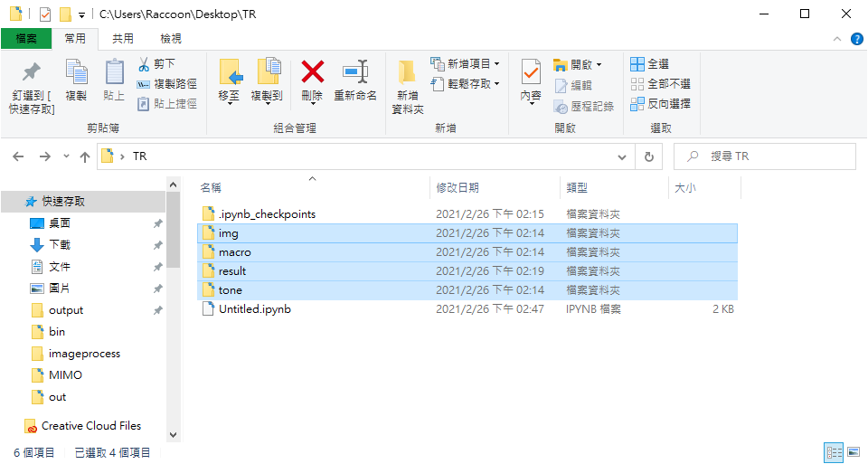Select the result folder row
868x464 pixels.
(x=467, y=271)
